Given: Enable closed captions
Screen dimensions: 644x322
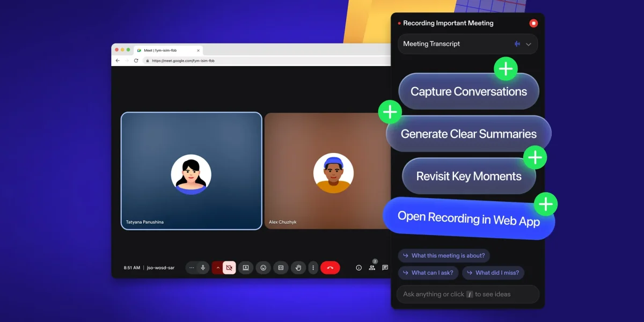Looking at the screenshot, I should 280,267.
